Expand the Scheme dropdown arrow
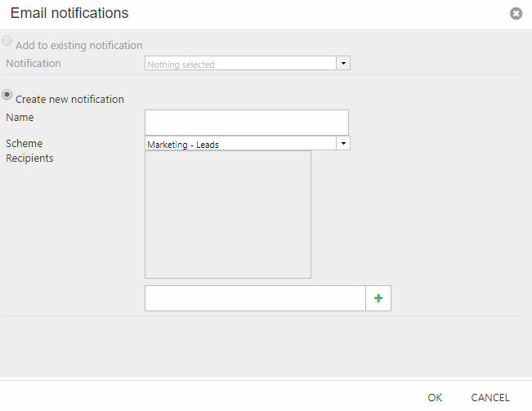The width and height of the screenshot is (532, 411). coord(343,144)
